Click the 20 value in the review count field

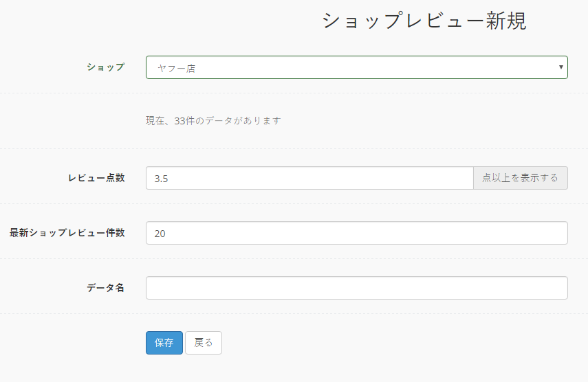click(160, 234)
